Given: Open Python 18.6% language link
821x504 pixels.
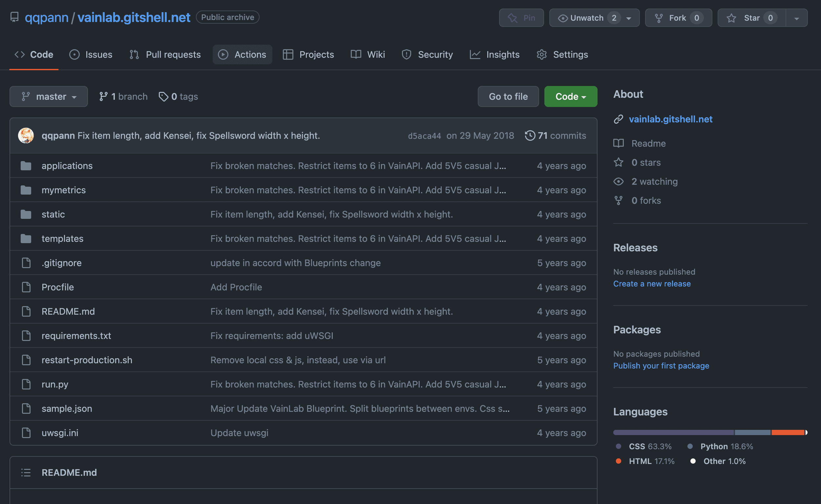Looking at the screenshot, I should [x=720, y=446].
